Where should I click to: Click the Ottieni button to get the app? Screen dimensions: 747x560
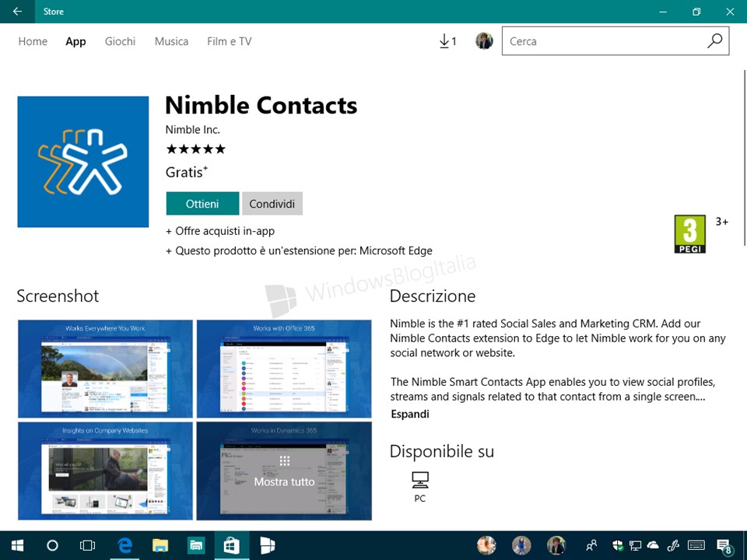[202, 204]
